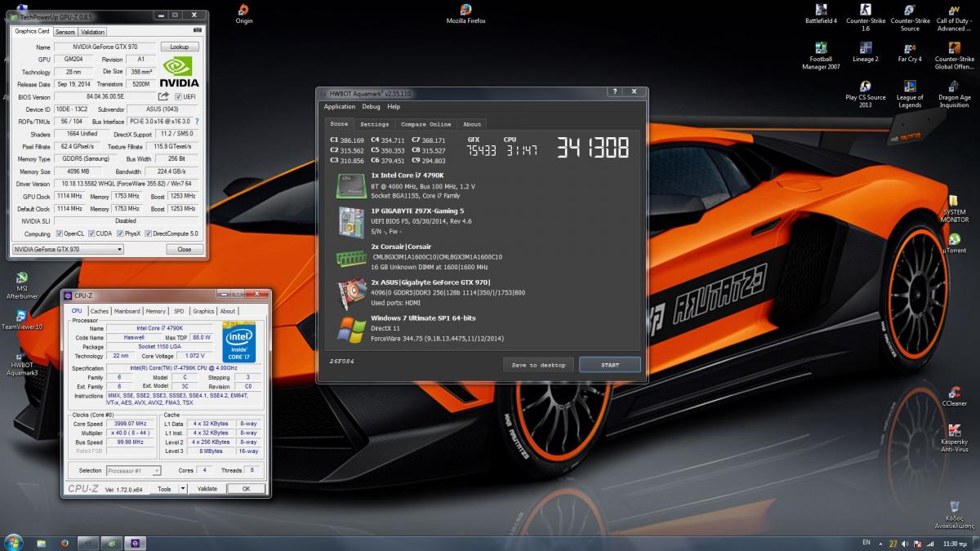Toggle the DirectCompute 5.0 checkbox
This screenshot has width=980, height=551.
149,233
